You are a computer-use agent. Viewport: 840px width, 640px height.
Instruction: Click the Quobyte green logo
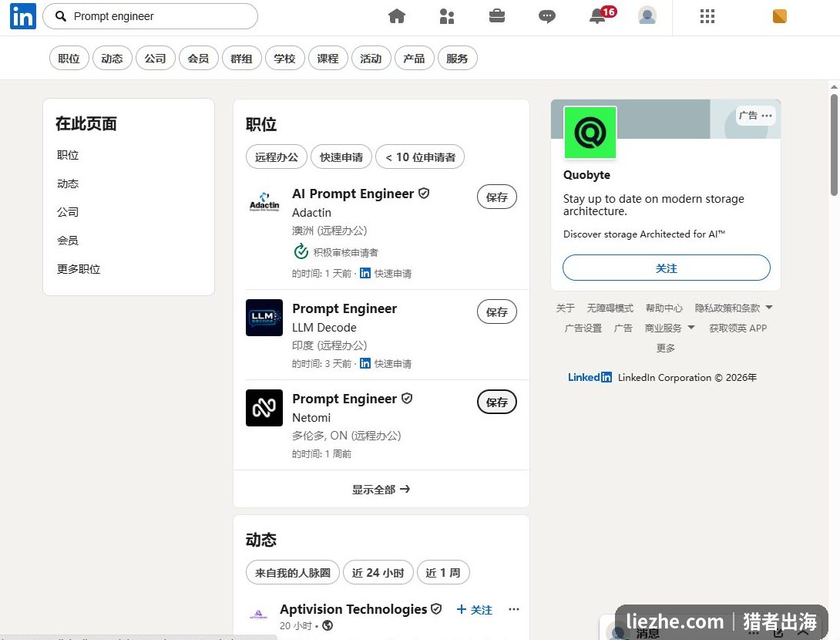[x=590, y=133]
